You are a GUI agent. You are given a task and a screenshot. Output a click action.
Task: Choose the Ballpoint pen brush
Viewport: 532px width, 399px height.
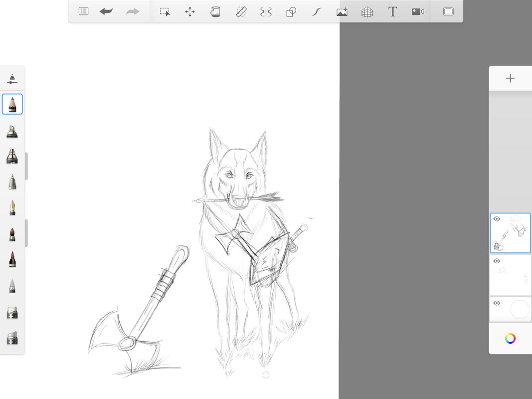click(12, 182)
